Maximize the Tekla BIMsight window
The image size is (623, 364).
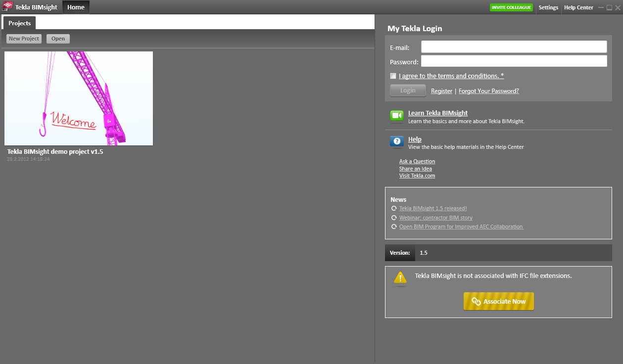tap(609, 7)
